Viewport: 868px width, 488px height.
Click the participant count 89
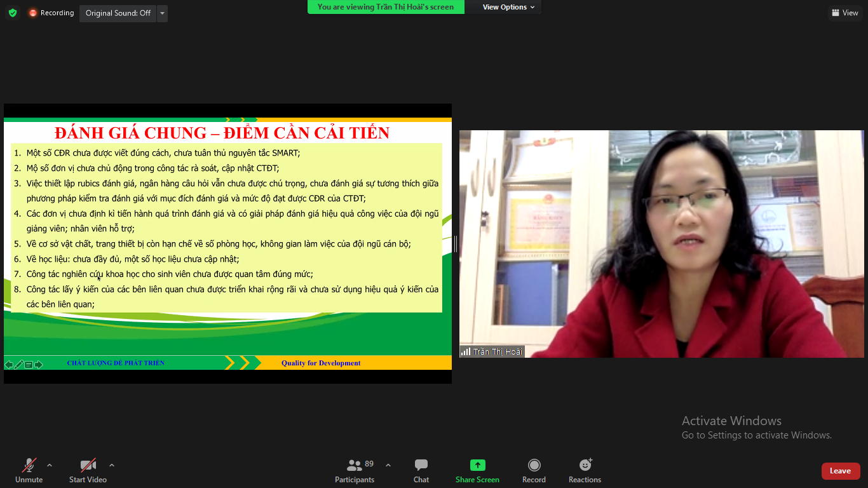click(x=369, y=464)
